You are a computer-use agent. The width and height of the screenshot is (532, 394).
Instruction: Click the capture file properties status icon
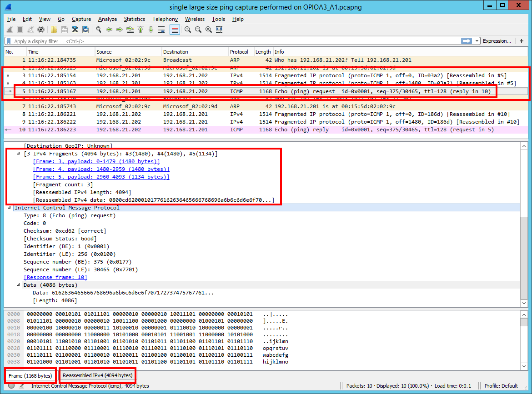point(22,386)
